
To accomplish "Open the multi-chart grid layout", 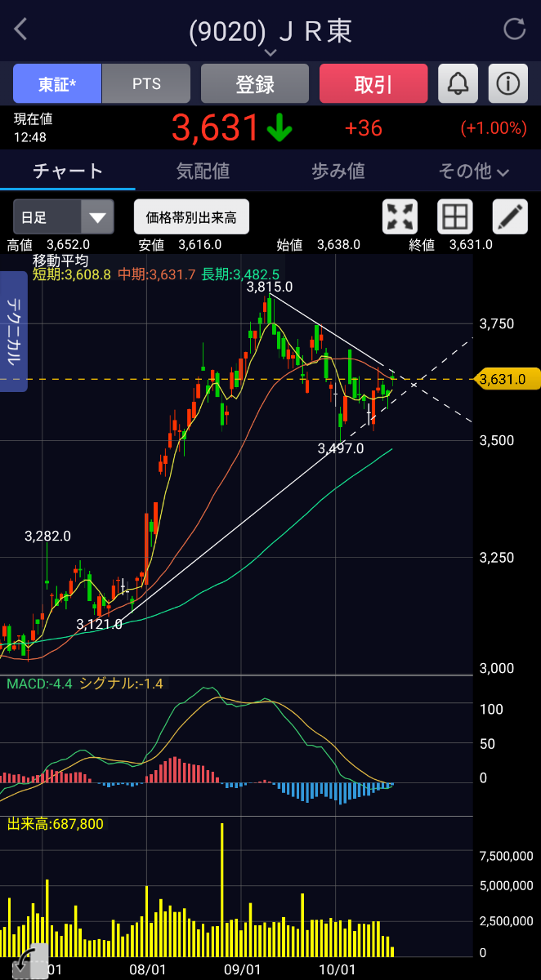I will [455, 217].
